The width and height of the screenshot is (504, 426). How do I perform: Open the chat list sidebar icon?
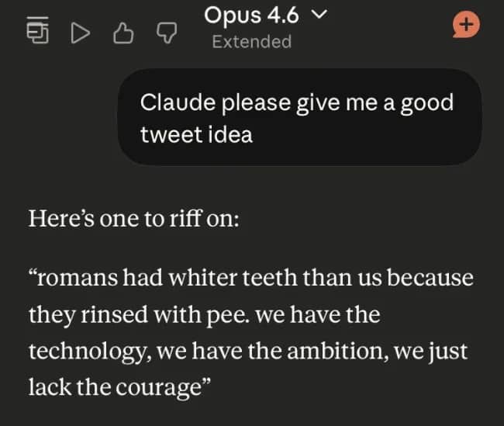click(x=37, y=30)
